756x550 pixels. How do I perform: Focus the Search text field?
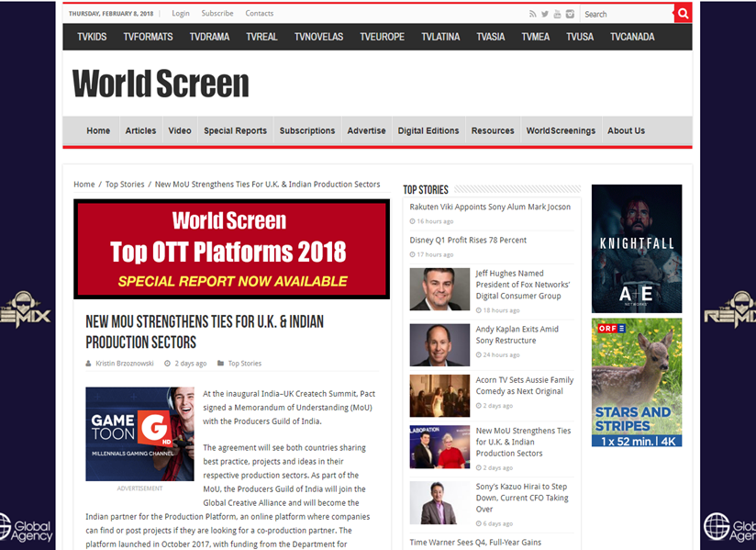tap(627, 14)
